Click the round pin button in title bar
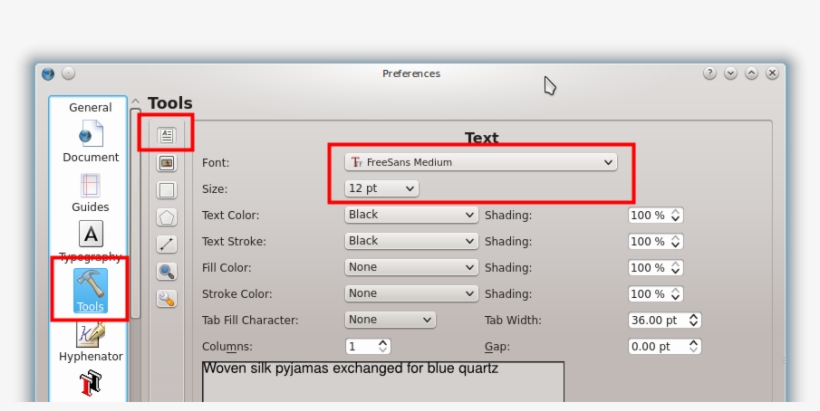The width and height of the screenshot is (820, 411). [69, 73]
